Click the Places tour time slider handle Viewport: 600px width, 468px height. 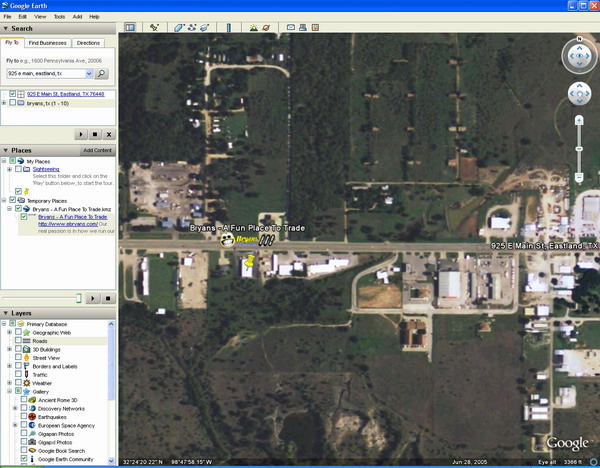79,298
